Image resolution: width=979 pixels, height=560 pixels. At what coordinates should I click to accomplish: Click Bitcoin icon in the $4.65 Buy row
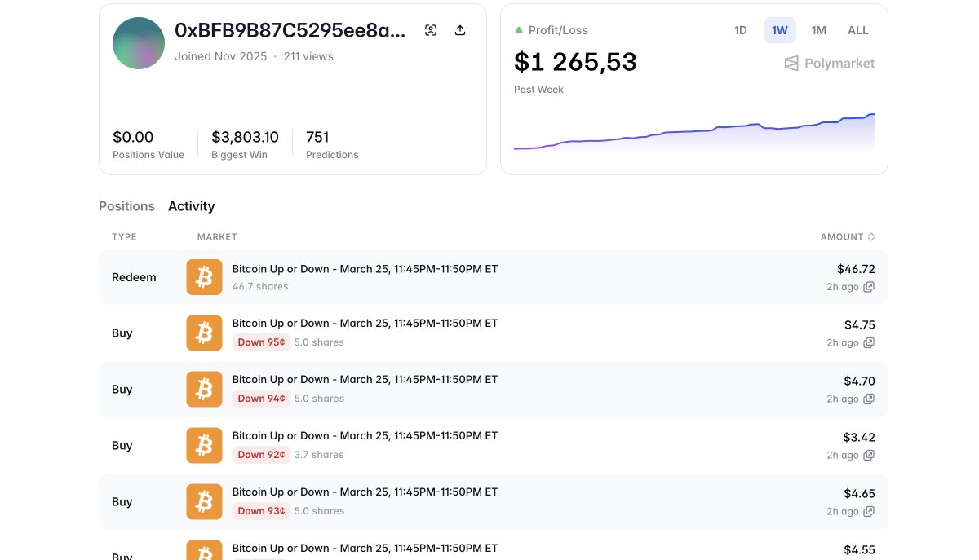204,502
